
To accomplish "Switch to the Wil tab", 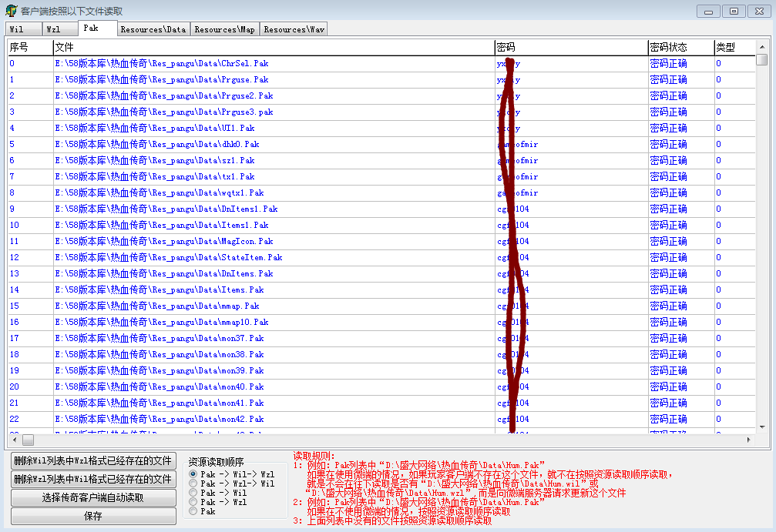I will [24, 29].
